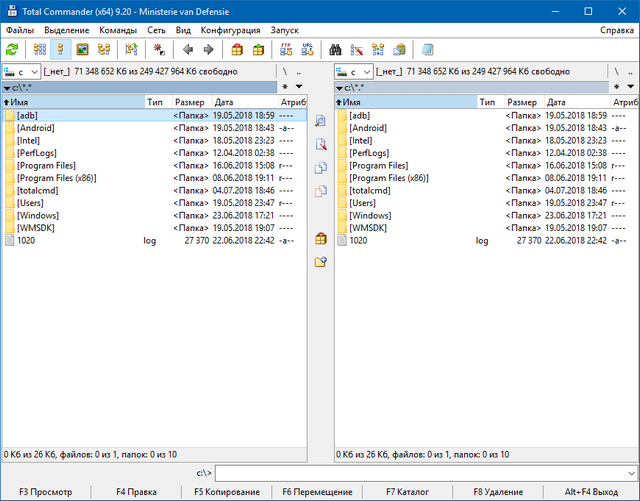The width and height of the screenshot is (640, 501).
Task: Toggle the Full details view mode button
Action: click(x=60, y=49)
